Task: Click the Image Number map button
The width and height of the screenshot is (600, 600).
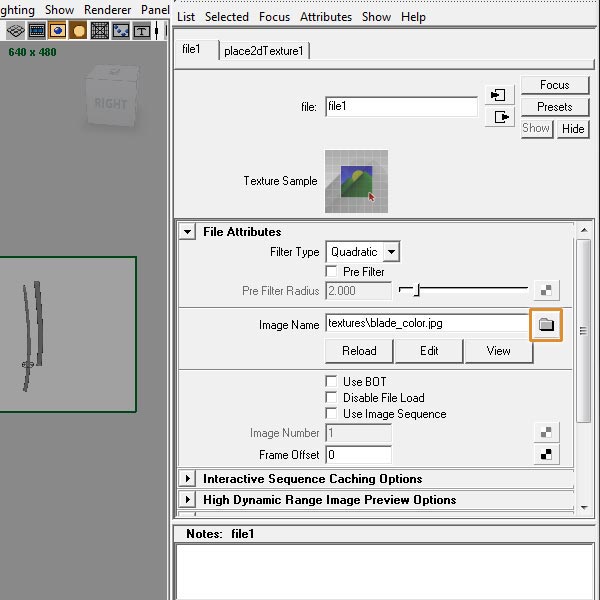Action: coord(546,432)
